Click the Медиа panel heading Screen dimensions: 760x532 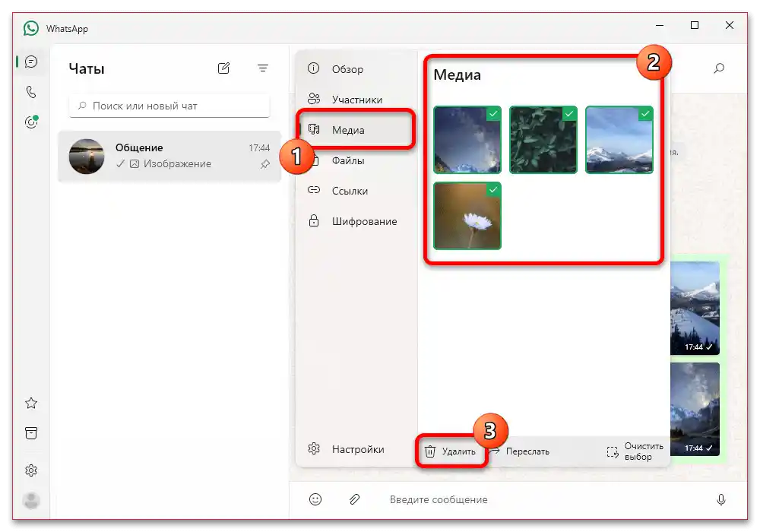(457, 74)
